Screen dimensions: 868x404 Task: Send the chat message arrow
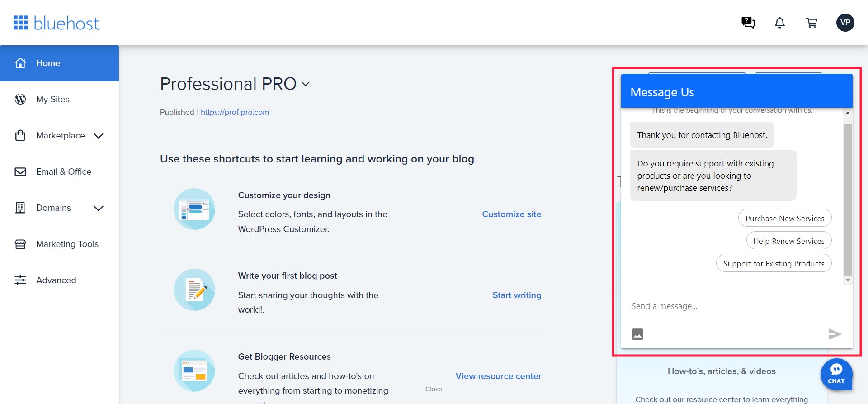[835, 334]
